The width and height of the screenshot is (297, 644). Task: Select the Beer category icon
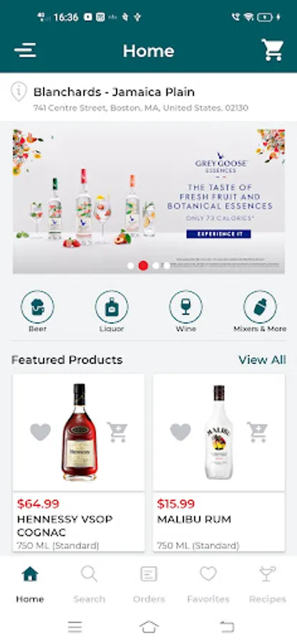37,307
